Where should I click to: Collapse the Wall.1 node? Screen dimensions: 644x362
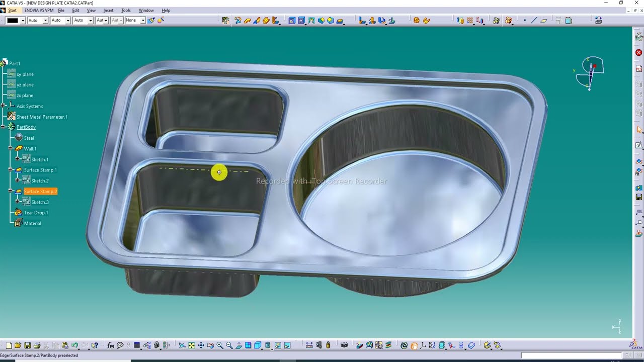(11, 149)
